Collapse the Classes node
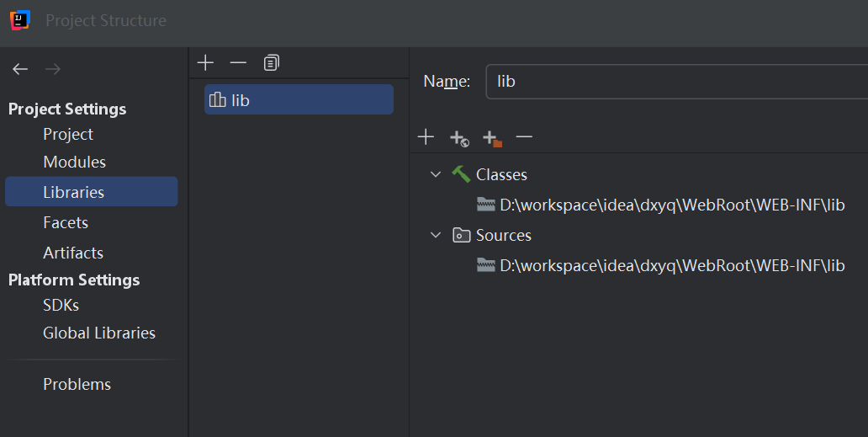 (436, 174)
